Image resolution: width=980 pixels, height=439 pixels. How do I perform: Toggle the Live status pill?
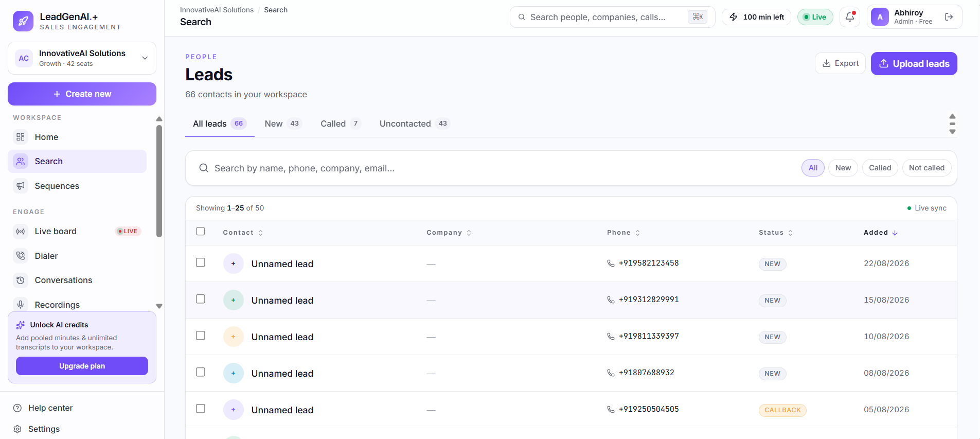click(815, 17)
